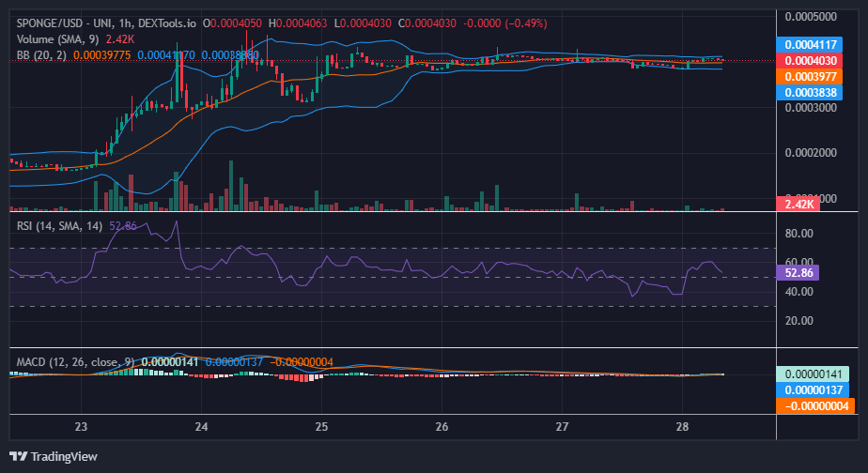868x473 pixels.
Task: Click the 2.42K volume tag
Action: point(798,204)
